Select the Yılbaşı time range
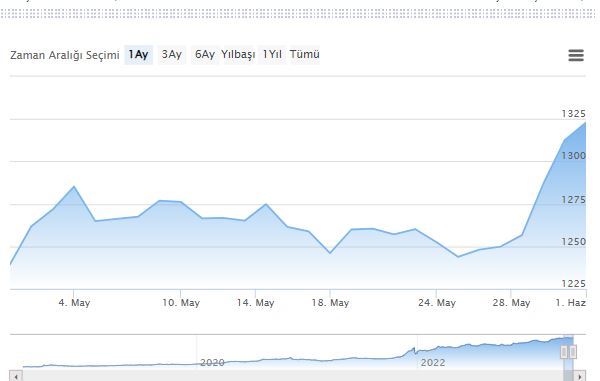 [238, 55]
